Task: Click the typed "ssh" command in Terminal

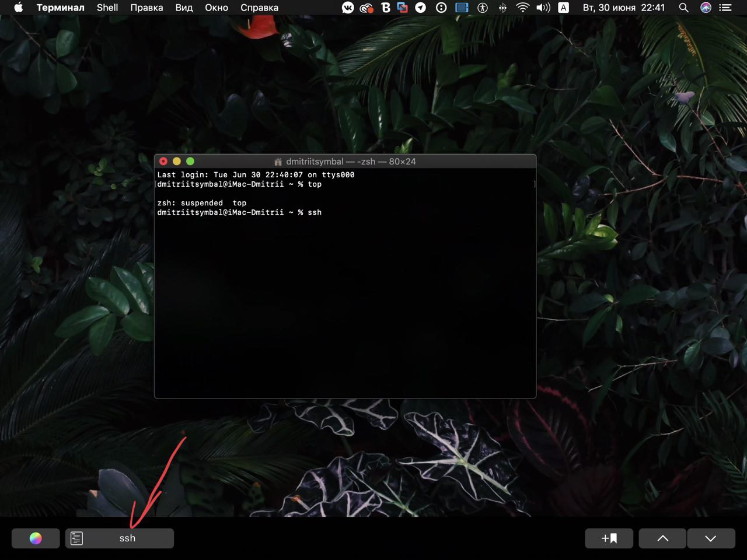Action: (x=315, y=212)
